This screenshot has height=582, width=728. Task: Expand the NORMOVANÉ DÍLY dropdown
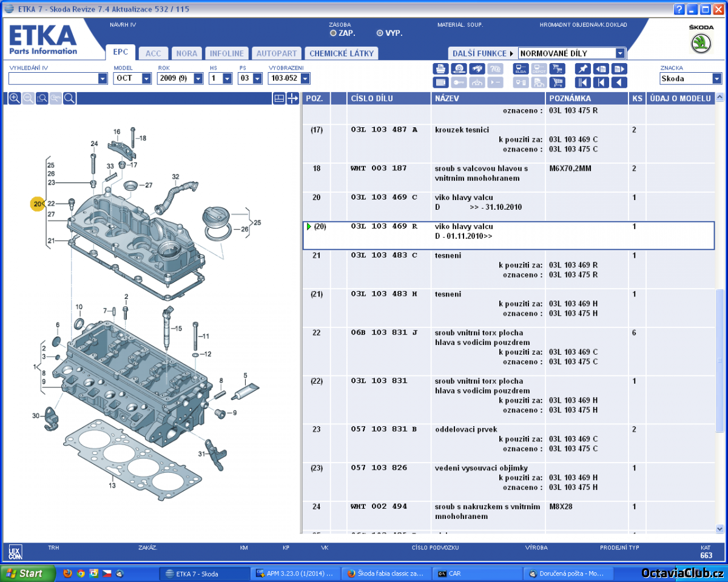pos(619,53)
